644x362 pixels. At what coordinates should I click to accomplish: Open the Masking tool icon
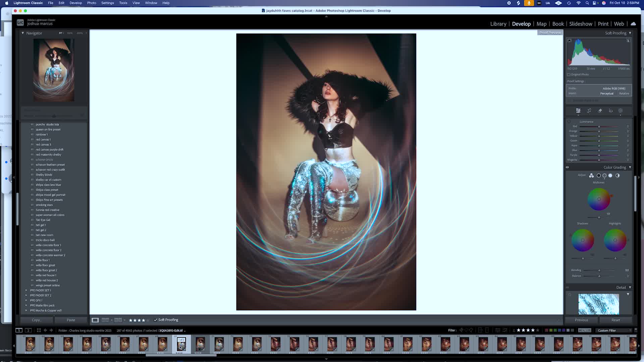point(621,111)
